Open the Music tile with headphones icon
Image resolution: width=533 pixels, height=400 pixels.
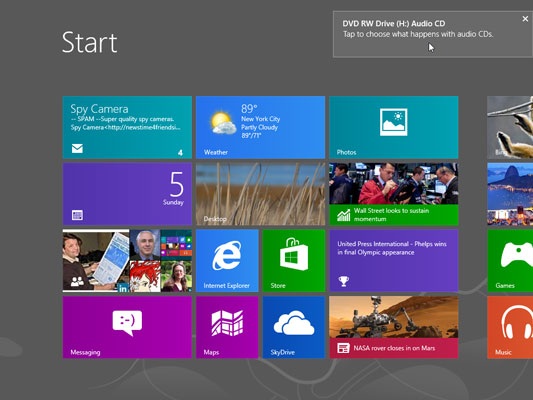click(510, 327)
